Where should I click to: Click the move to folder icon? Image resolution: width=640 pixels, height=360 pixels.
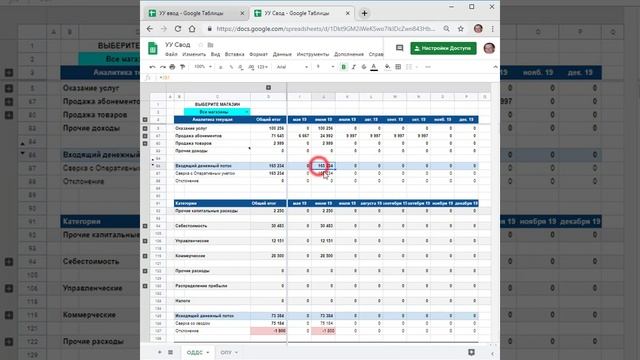click(211, 44)
